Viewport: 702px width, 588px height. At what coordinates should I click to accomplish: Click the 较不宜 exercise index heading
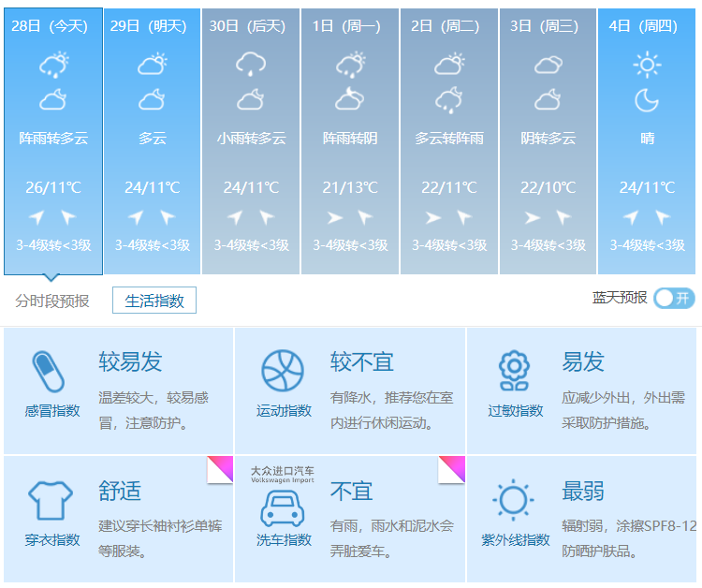(362, 361)
